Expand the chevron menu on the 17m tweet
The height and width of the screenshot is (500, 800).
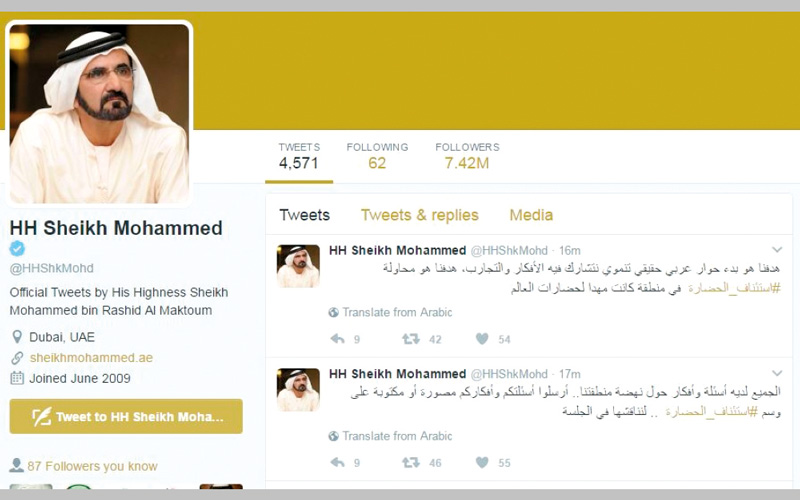777,373
